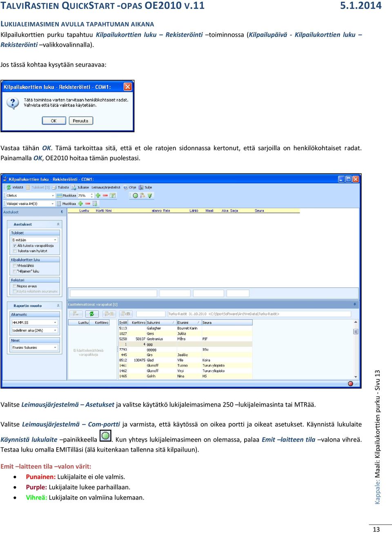Click the middle icon next to green circle
The width and height of the screenshot is (392, 533).
click(143, 195)
